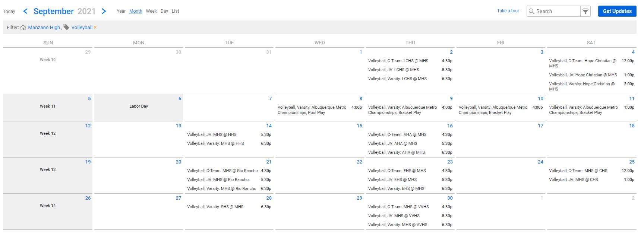The width and height of the screenshot is (644, 235).
Task: Remove the Volleyball filter with the x
Action: 95,28
